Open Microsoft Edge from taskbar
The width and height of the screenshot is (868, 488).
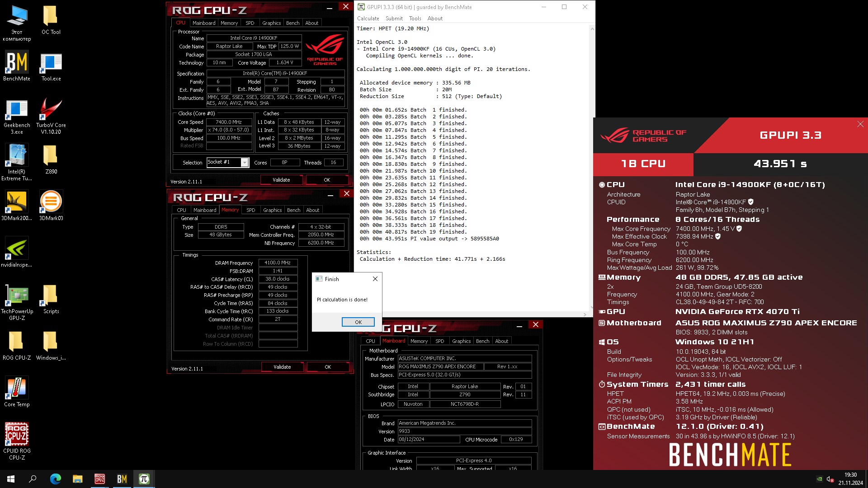(55, 479)
